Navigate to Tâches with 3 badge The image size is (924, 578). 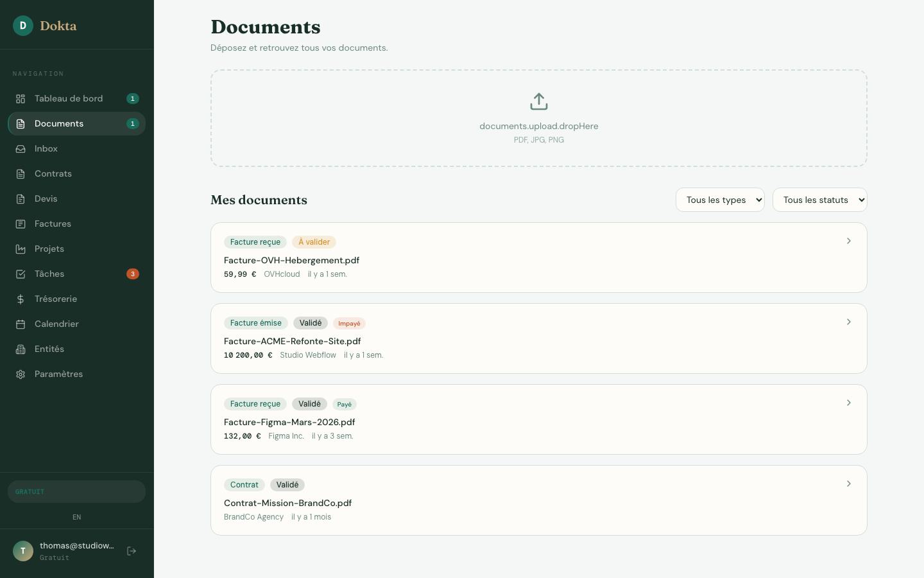49,274
